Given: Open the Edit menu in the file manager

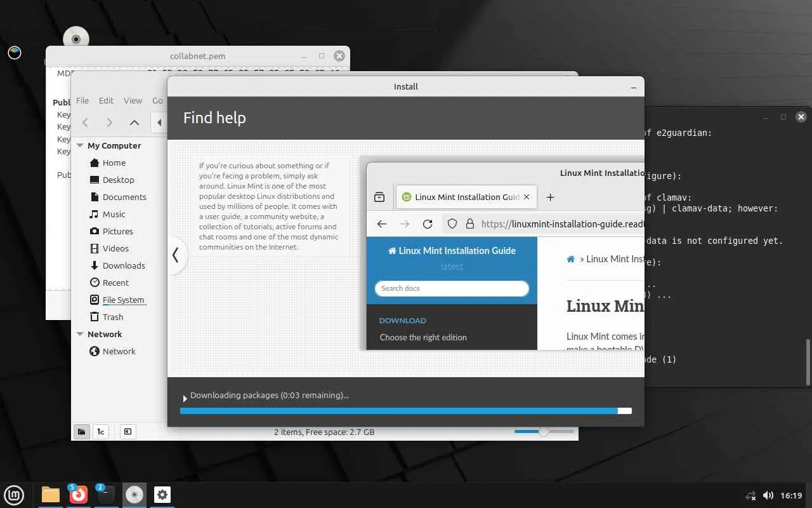Looking at the screenshot, I should 106,100.
